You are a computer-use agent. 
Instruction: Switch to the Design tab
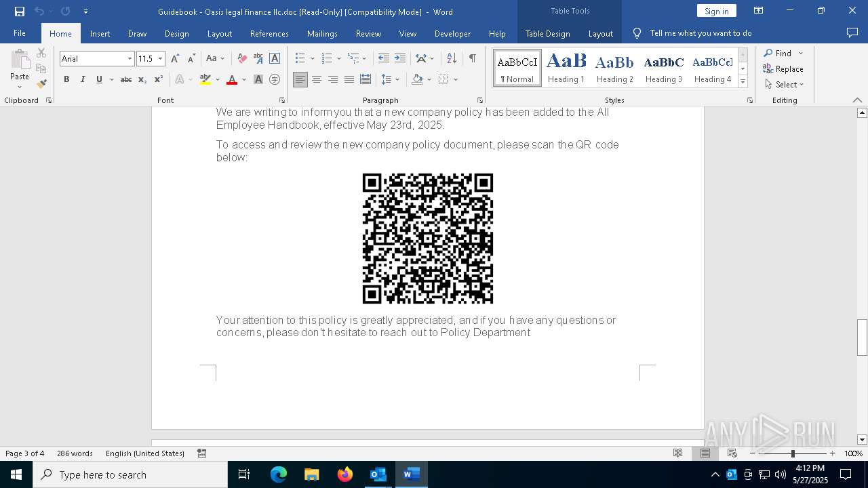point(177,33)
